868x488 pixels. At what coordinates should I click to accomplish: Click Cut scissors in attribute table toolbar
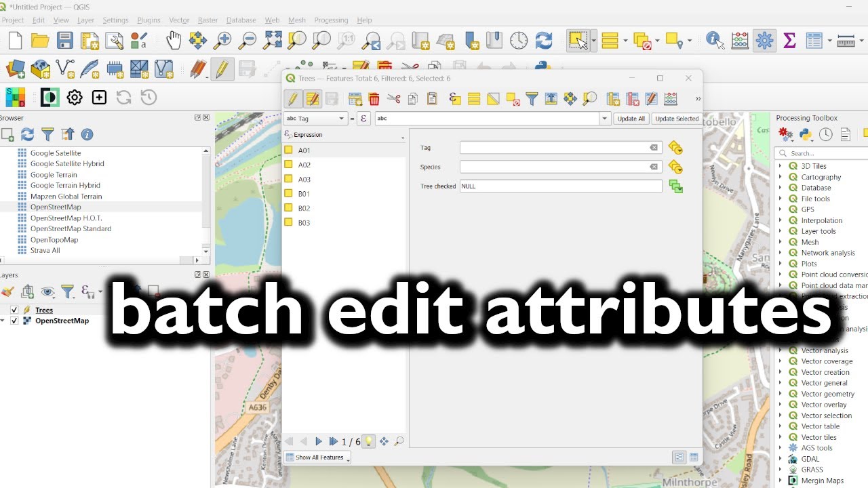[393, 100]
